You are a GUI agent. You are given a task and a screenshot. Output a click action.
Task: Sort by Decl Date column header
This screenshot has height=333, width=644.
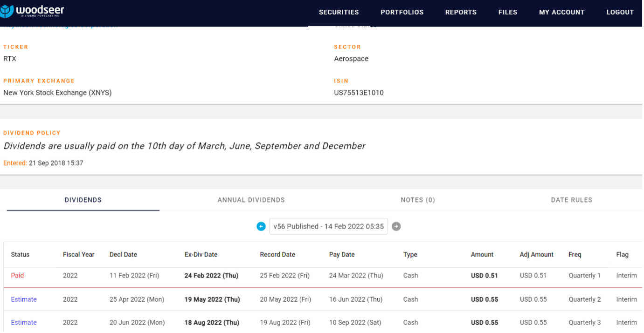123,255
